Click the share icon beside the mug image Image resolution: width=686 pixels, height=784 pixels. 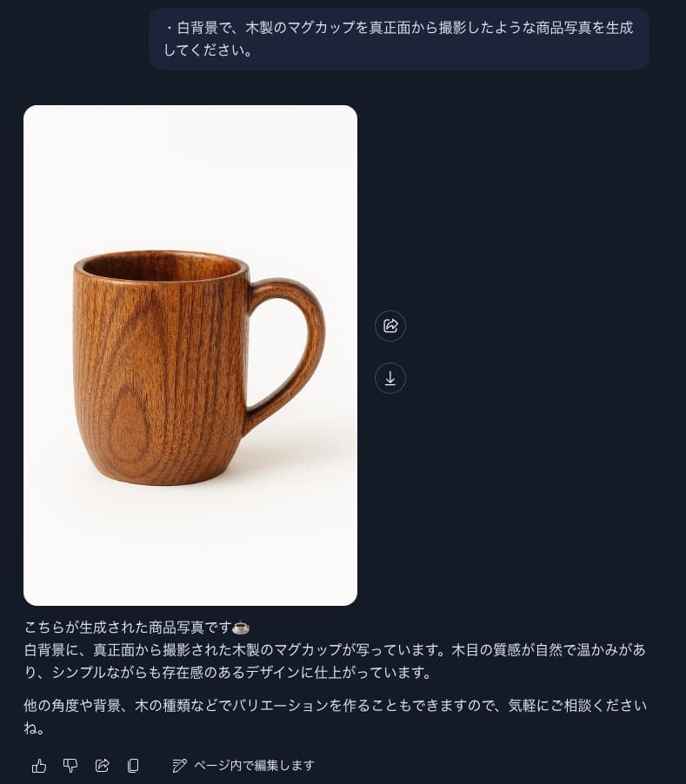[x=390, y=326]
